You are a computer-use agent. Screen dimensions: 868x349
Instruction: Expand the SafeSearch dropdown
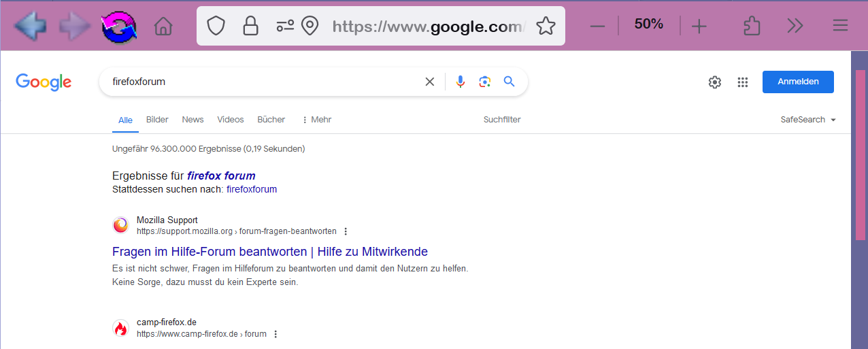tap(808, 120)
